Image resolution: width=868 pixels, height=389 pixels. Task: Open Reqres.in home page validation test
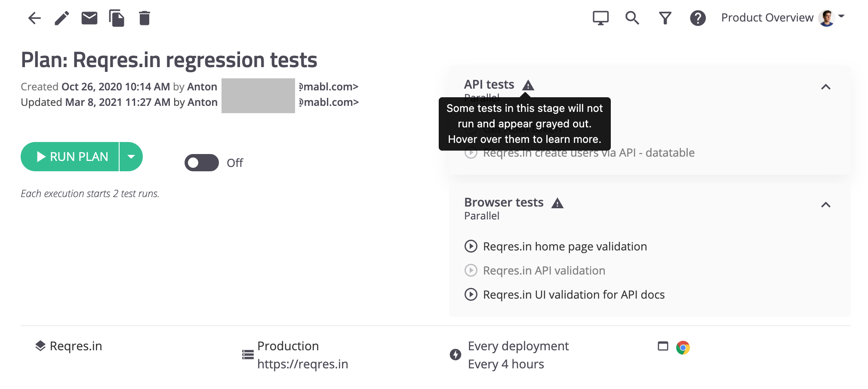[565, 247]
